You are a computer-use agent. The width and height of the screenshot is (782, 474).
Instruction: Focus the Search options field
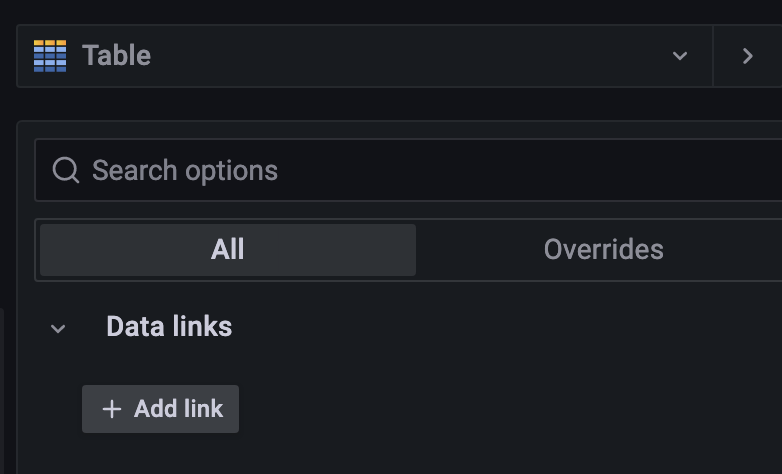(x=408, y=170)
